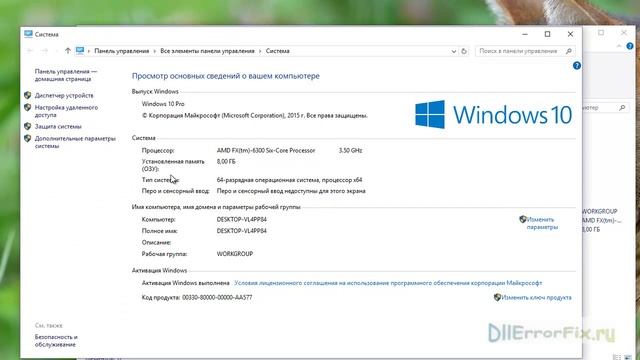Image resolution: width=640 pixels, height=360 pixels.
Task: Click shield icon beside 'Настройка удаленного доступа'
Action: [x=27, y=107]
